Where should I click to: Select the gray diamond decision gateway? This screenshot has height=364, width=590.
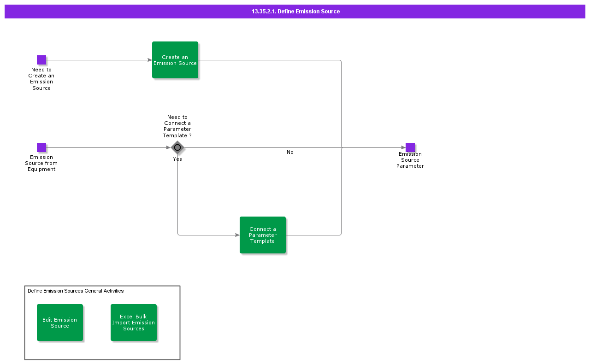[177, 147]
